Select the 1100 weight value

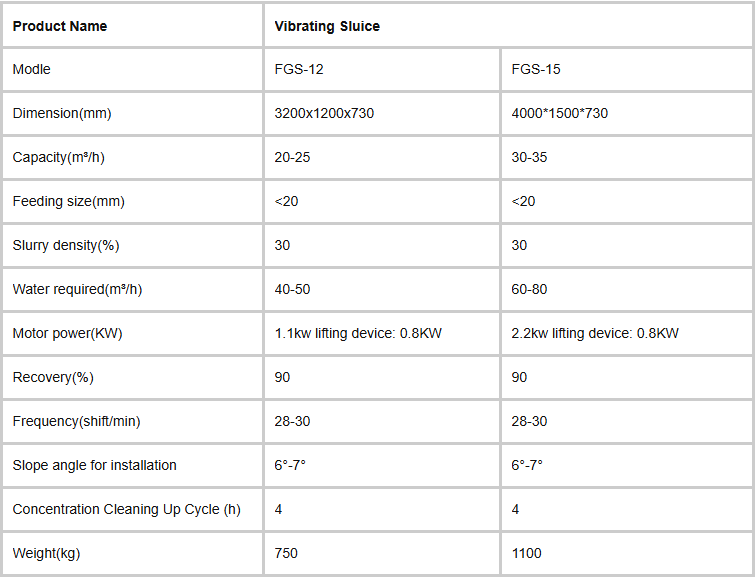[527, 553]
